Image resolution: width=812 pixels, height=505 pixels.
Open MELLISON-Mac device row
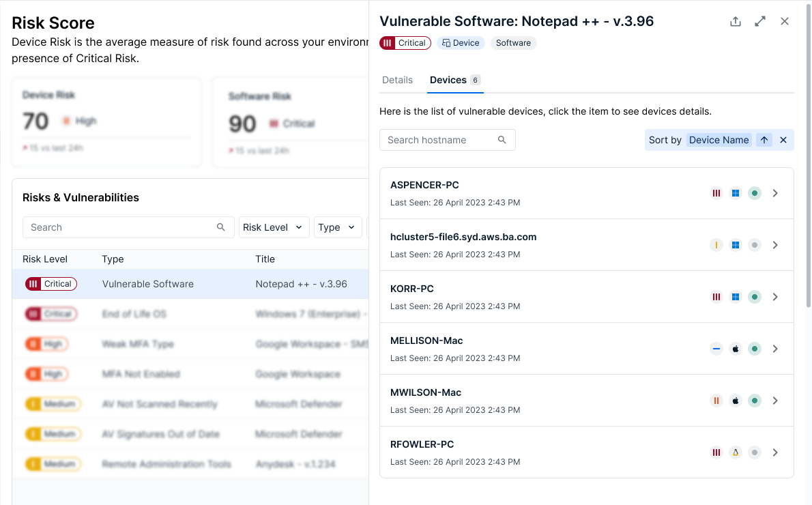[586, 349]
